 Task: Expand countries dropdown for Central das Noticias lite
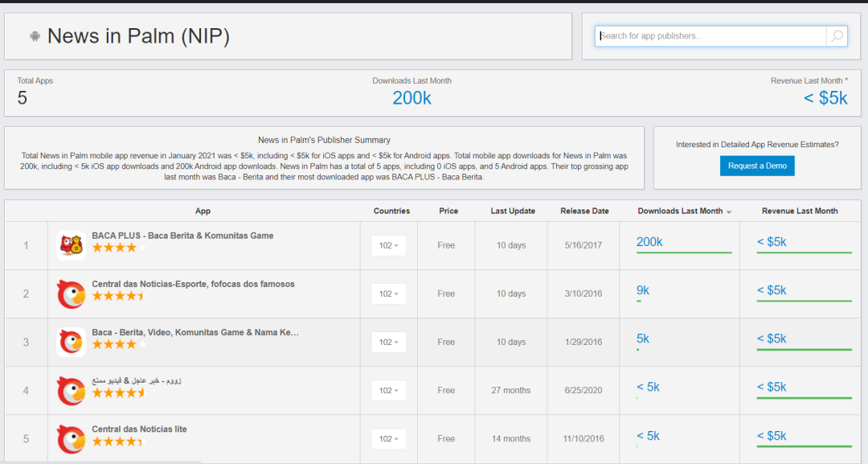tap(388, 439)
